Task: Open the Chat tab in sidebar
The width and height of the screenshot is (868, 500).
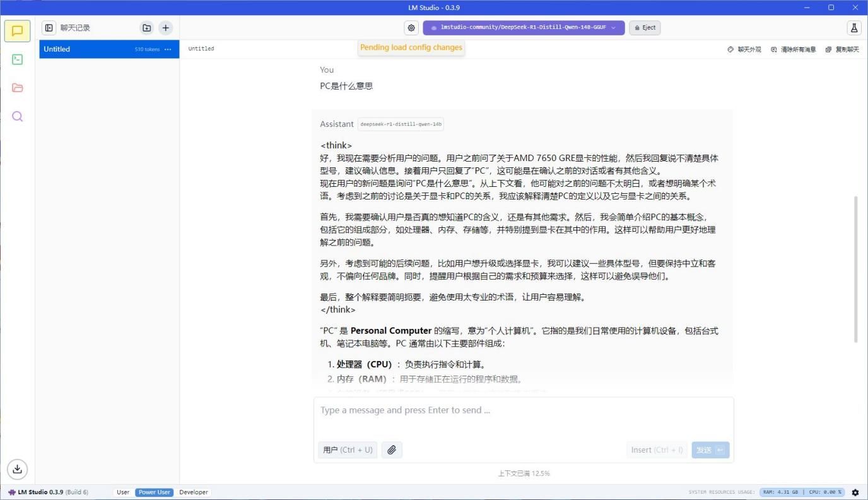Action: click(x=17, y=31)
